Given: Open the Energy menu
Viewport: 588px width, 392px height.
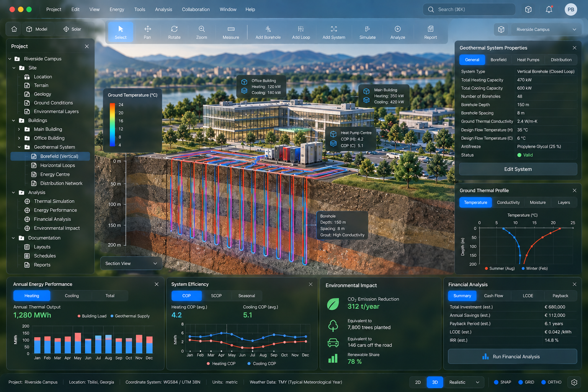Looking at the screenshot, I should (x=117, y=10).
